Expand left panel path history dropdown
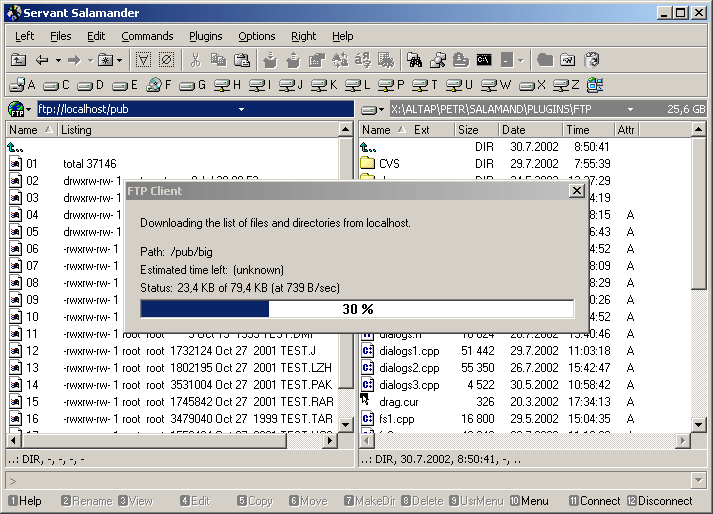The height and width of the screenshot is (514, 713). click(x=241, y=109)
